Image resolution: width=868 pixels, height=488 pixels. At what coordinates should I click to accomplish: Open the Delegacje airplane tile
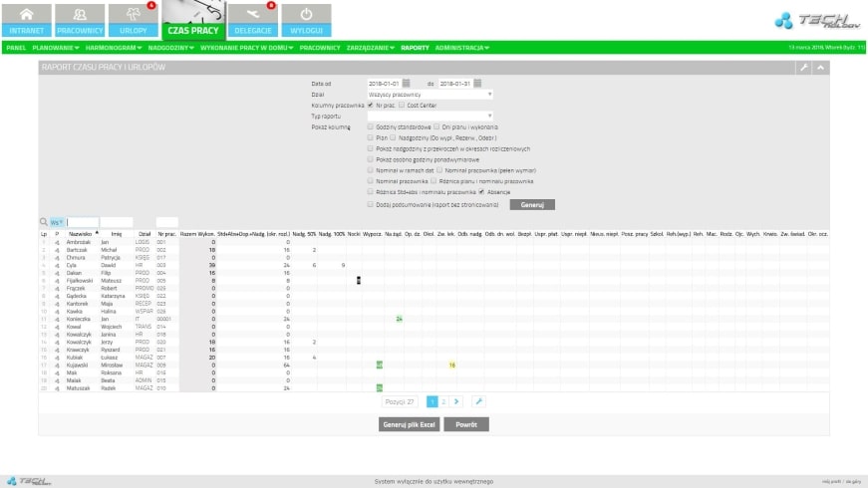(x=253, y=20)
